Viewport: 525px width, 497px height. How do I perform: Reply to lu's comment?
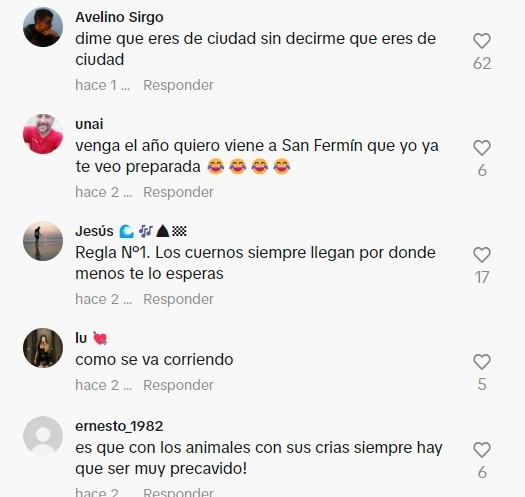pos(178,385)
